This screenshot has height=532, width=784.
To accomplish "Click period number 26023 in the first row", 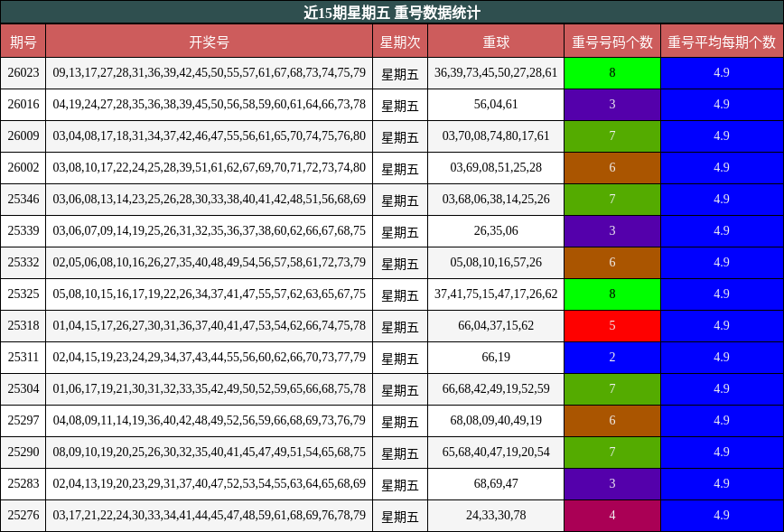I will pos(24,73).
